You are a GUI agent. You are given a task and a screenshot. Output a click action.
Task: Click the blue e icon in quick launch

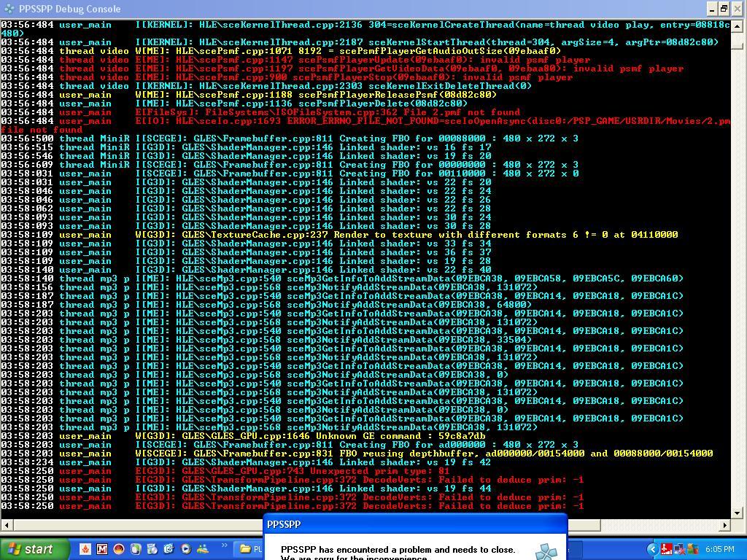tap(169, 549)
